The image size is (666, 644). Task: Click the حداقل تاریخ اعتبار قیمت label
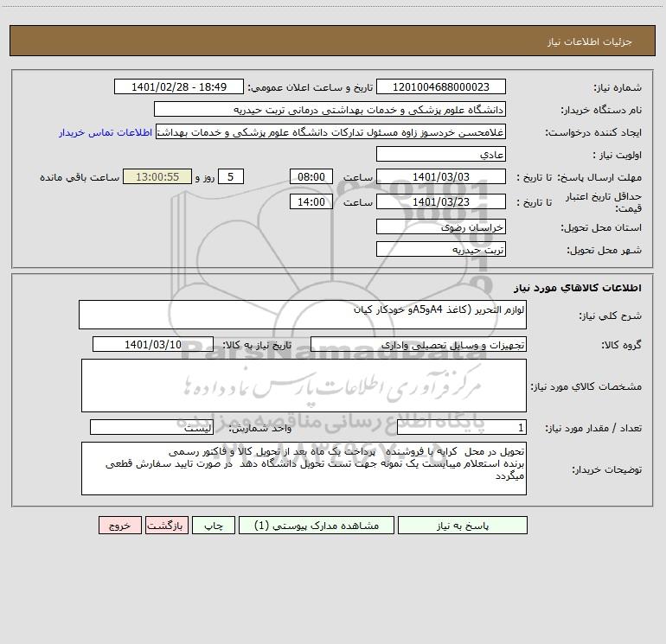(x=604, y=202)
